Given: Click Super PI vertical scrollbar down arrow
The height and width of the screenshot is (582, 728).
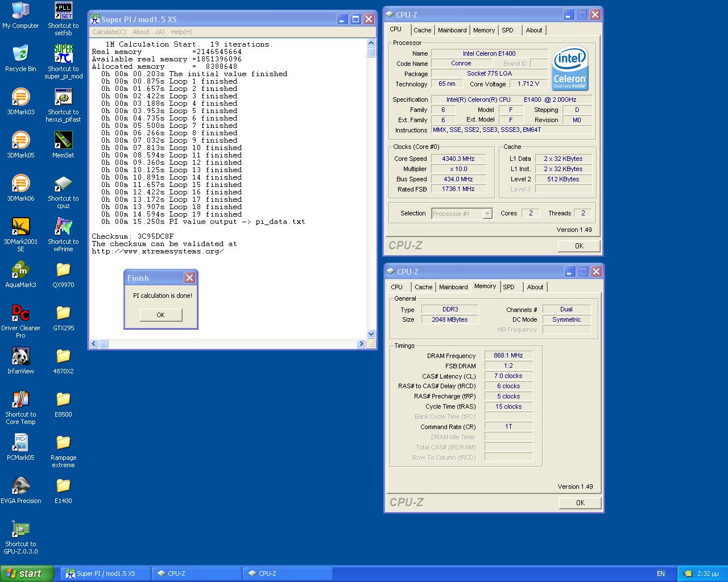Looking at the screenshot, I should click(x=371, y=334).
